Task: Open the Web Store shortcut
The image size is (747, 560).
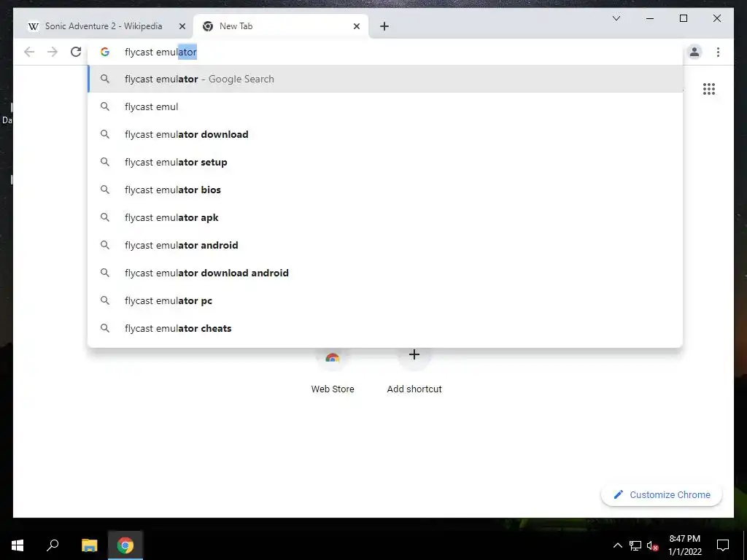Action: click(x=333, y=371)
